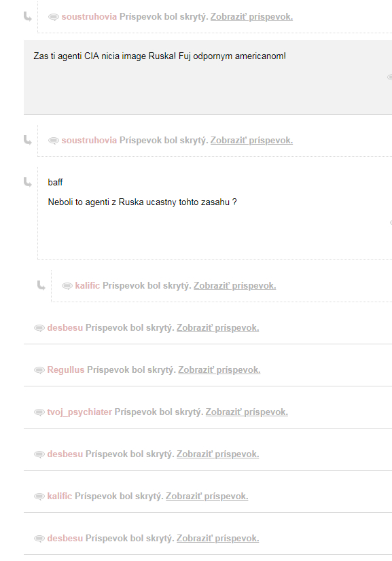
Task: Click the reply arrow icon beside the baff comment
Action: [28, 182]
